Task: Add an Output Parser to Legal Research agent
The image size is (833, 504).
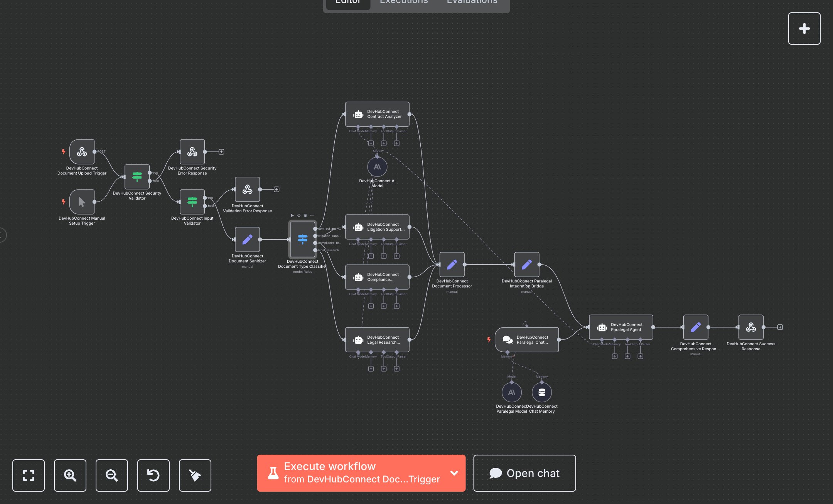Action: click(396, 369)
